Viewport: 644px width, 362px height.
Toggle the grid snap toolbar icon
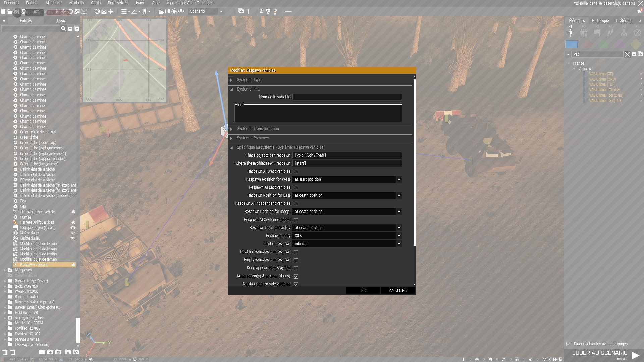(124, 11)
